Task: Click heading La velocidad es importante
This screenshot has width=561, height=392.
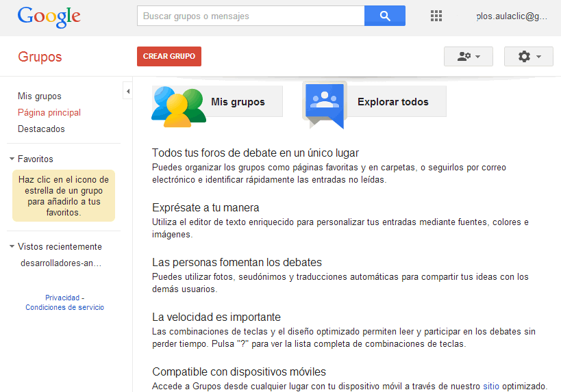Action: pyautogui.click(x=216, y=317)
